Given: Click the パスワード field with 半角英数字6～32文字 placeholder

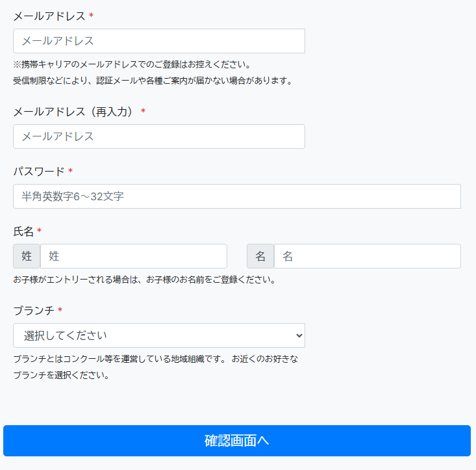Looking at the screenshot, I should click(237, 196).
